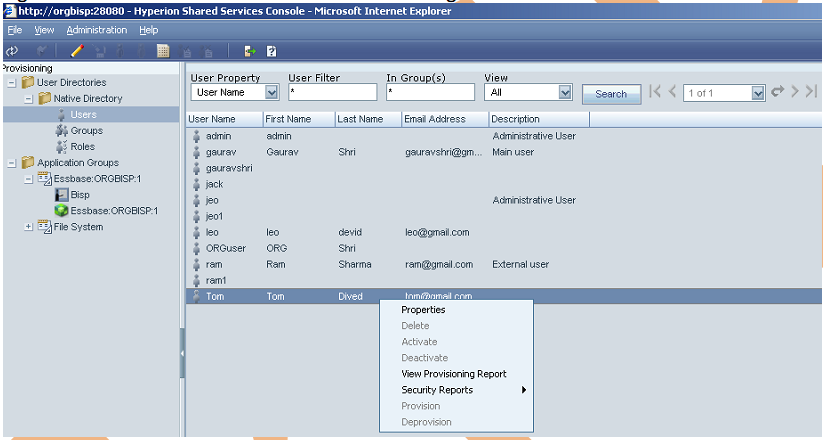Click the Email Address column header
Image resolution: width=823 pixels, height=440 pixels.
click(x=445, y=119)
